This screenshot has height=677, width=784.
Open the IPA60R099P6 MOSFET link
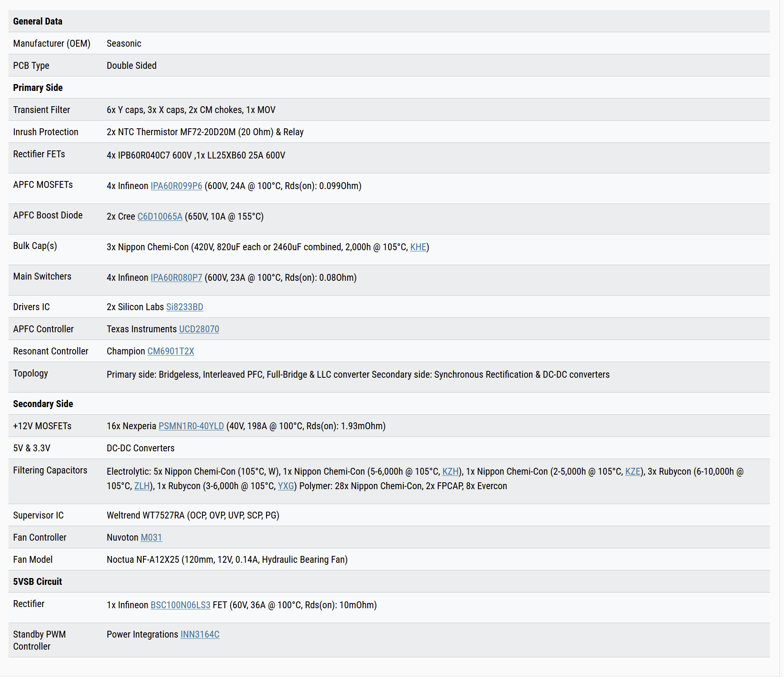[x=176, y=186]
